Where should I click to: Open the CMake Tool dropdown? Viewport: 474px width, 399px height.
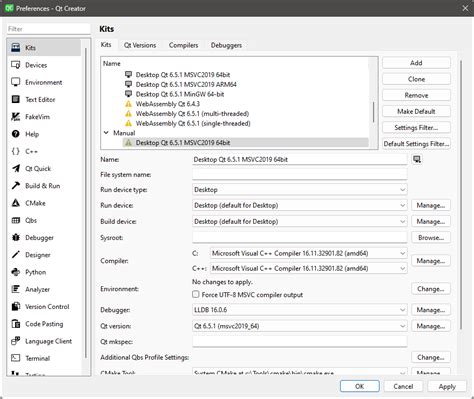pyautogui.click(x=300, y=372)
